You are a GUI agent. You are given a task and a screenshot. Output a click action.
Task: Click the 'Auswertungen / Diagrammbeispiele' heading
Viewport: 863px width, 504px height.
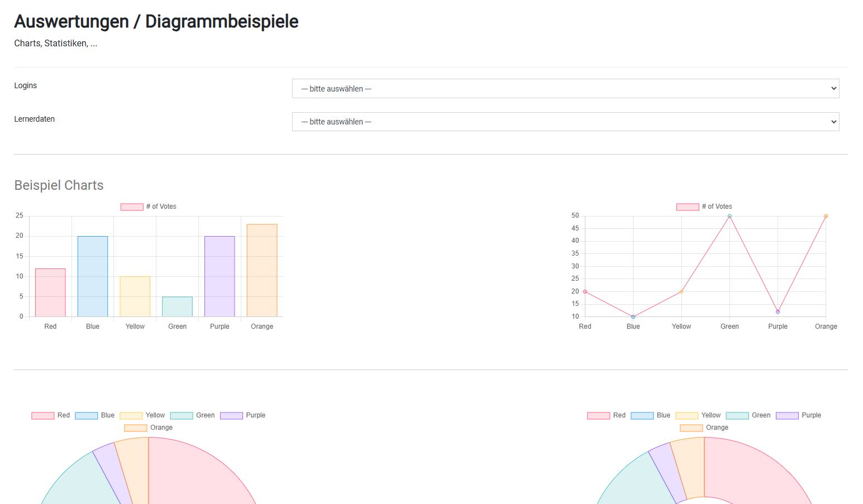[x=156, y=21]
